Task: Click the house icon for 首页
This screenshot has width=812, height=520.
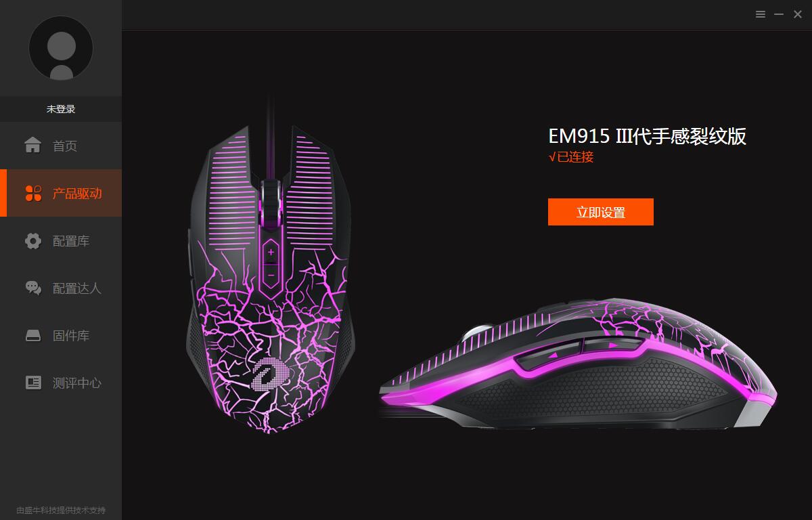Action: (32, 146)
